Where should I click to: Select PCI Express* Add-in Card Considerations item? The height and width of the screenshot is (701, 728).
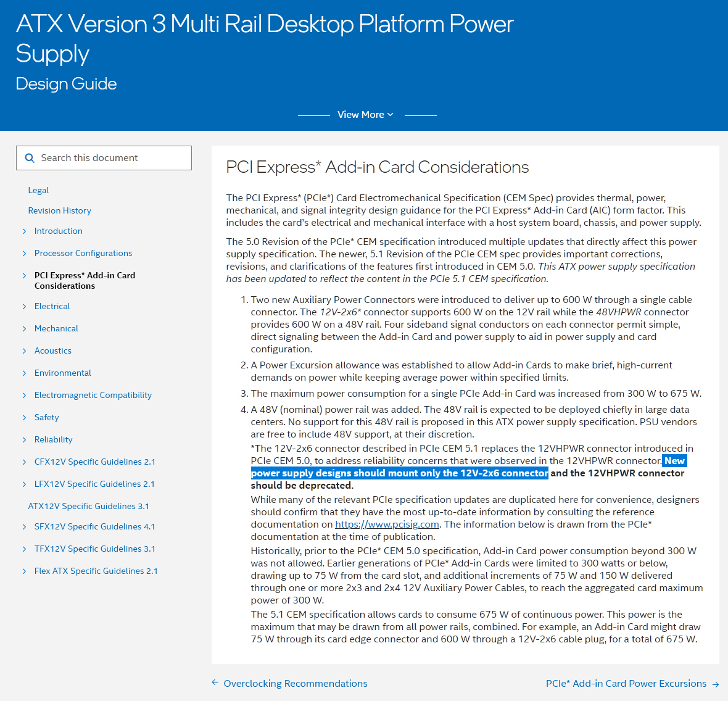[x=85, y=281]
